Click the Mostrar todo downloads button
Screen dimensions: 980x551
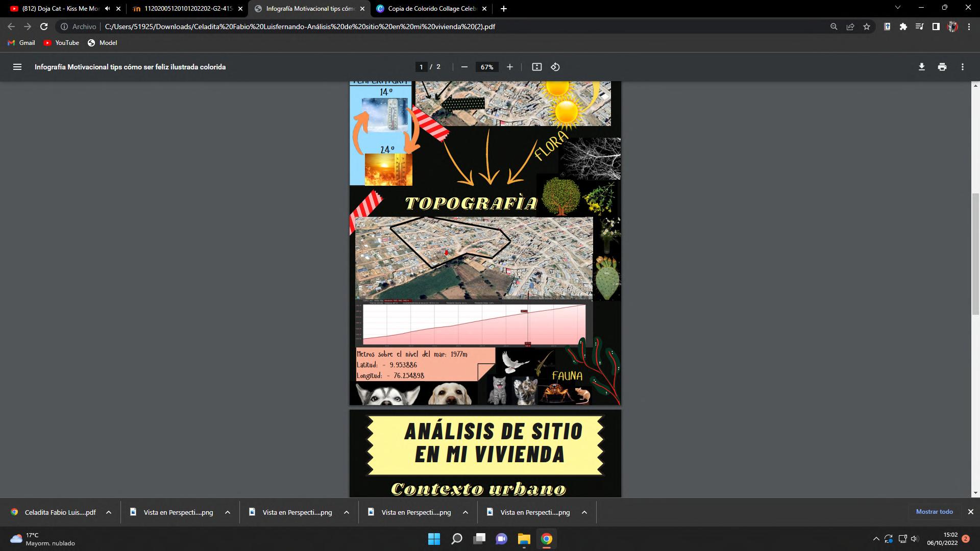pos(934,512)
